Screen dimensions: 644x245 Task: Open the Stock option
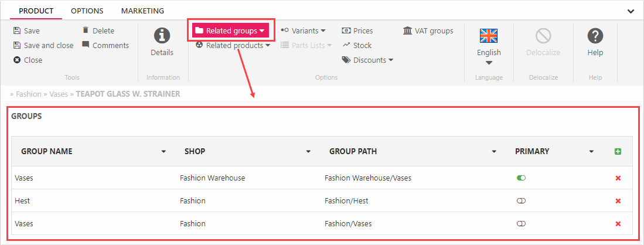[357, 46]
